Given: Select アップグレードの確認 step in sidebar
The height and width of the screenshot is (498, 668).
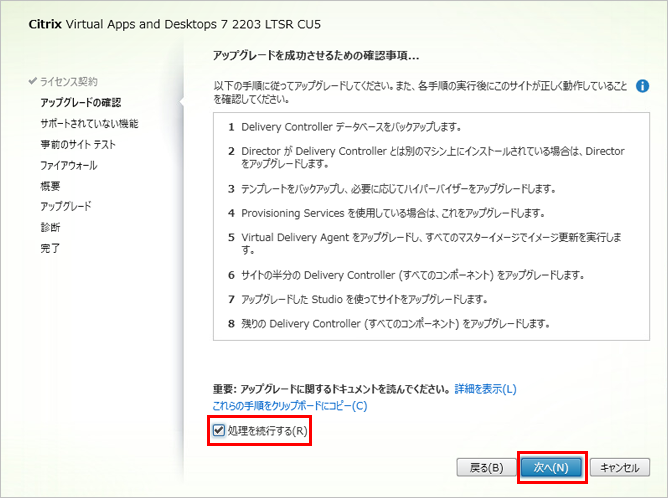Looking at the screenshot, I should pos(81,103).
